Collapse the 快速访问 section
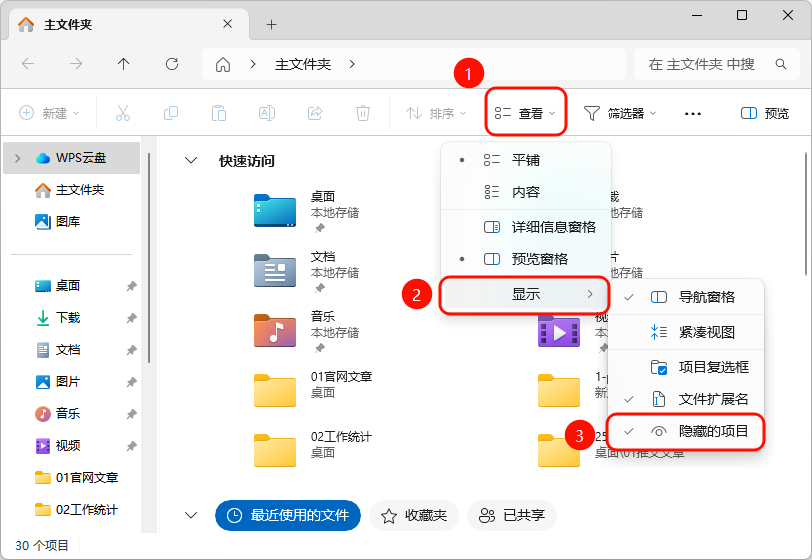This screenshot has height=560, width=812. 191,161
